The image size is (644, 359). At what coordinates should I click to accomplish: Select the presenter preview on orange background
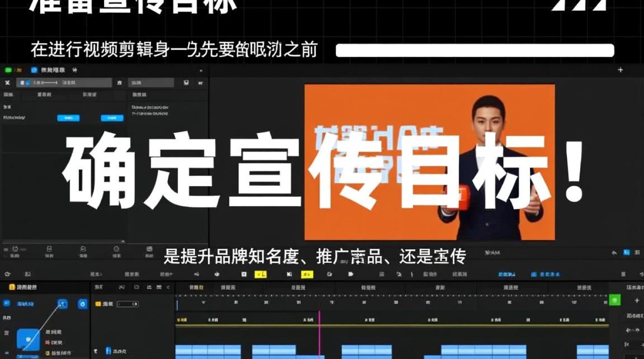tap(430, 162)
